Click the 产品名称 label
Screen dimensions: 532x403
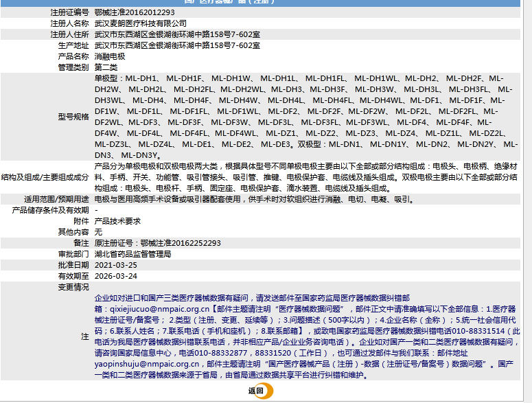pos(73,56)
